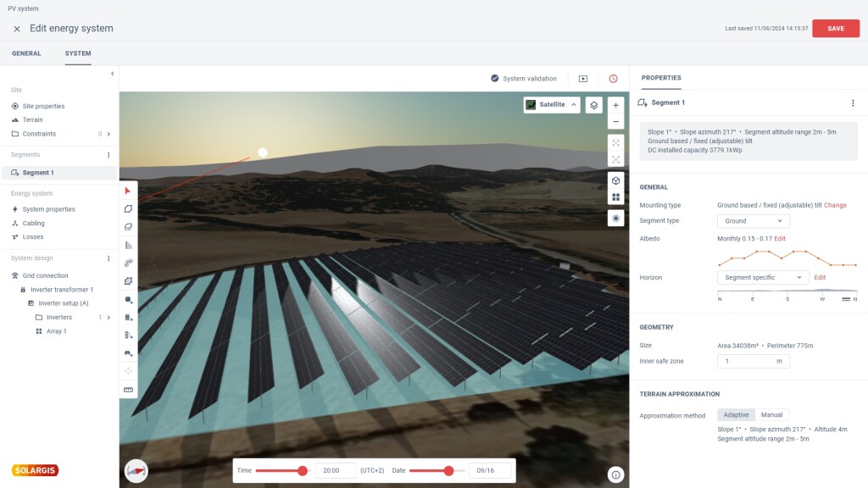Open the map info icon
This screenshot has height=488, width=868.
pyautogui.click(x=615, y=474)
